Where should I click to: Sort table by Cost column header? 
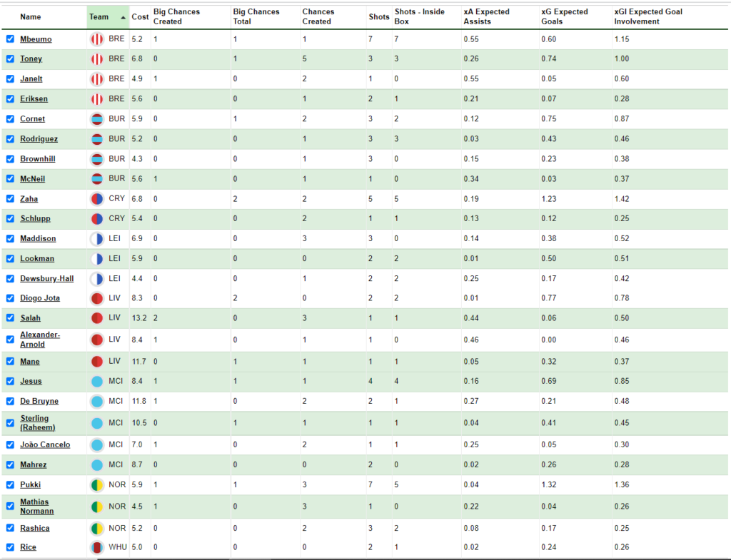(x=140, y=17)
